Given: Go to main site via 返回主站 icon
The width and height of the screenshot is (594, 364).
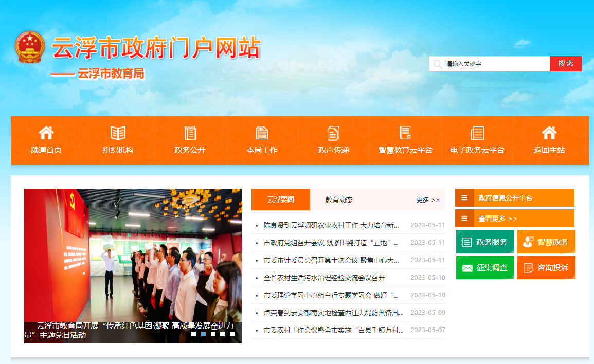Looking at the screenshot, I should (549, 133).
